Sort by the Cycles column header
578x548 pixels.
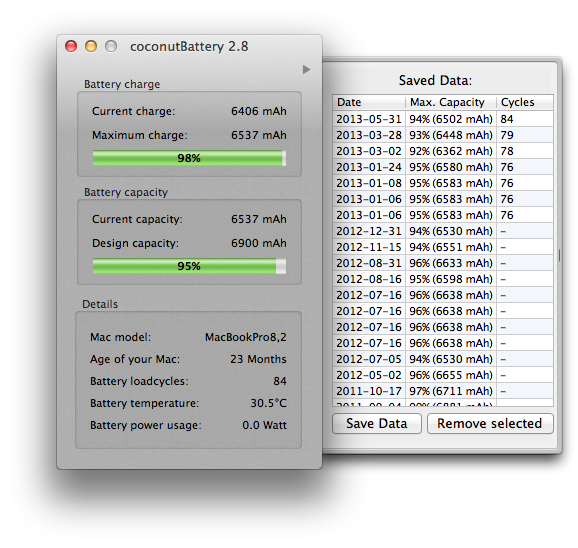click(525, 102)
